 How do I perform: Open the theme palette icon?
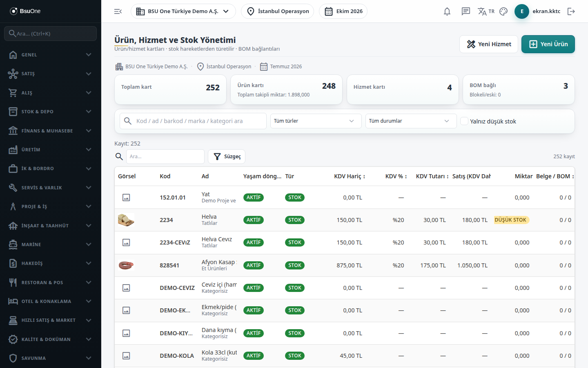tap(503, 11)
